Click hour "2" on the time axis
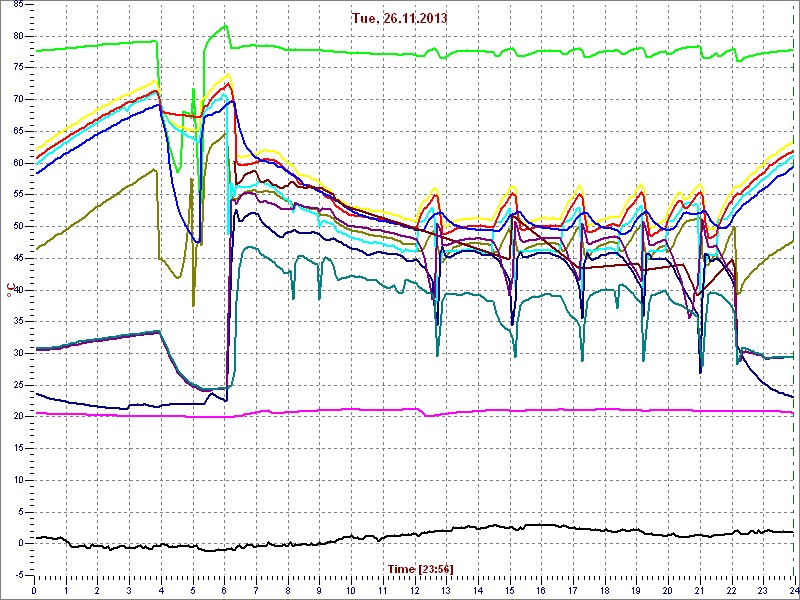 pyautogui.click(x=97, y=590)
